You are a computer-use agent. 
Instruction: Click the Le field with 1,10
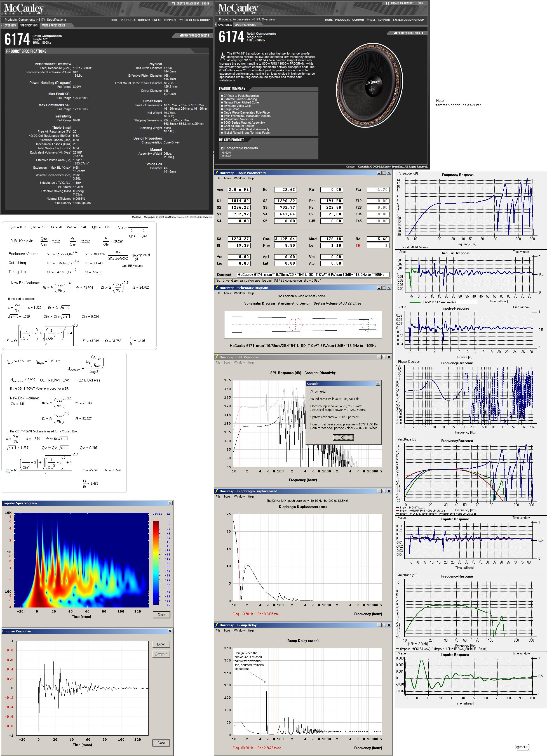coord(332,246)
